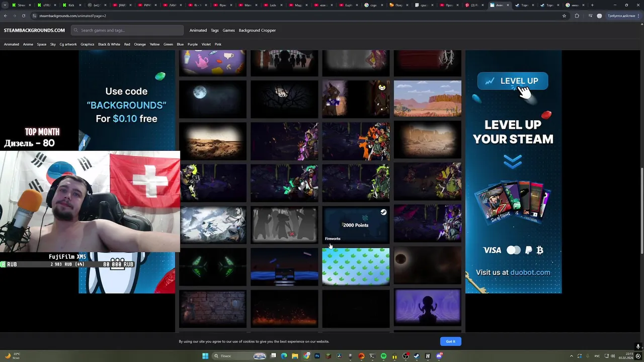Filter by the Space tag
644x362 pixels.
point(42,44)
